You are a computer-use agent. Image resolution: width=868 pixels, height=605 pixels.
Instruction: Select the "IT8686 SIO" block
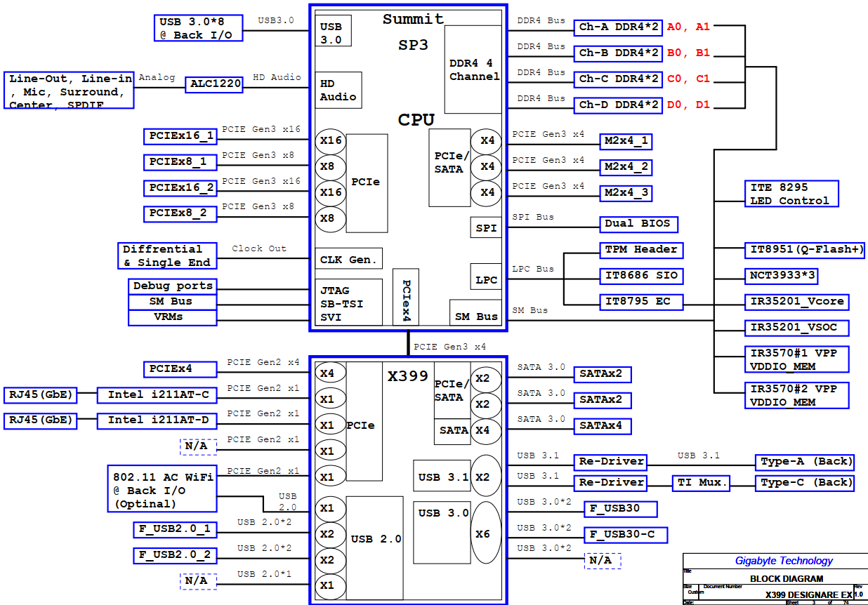[x=641, y=276]
